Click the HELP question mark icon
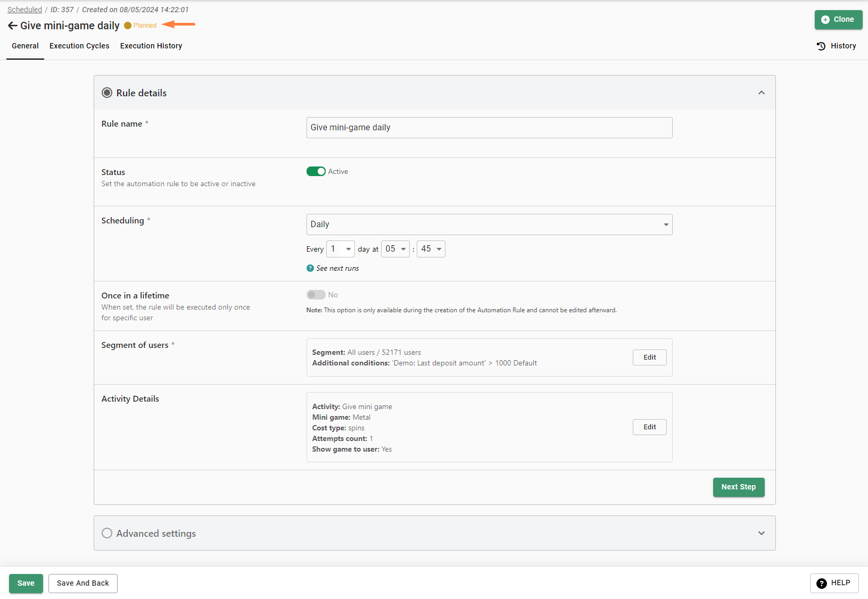The height and width of the screenshot is (599, 868). coord(821,583)
